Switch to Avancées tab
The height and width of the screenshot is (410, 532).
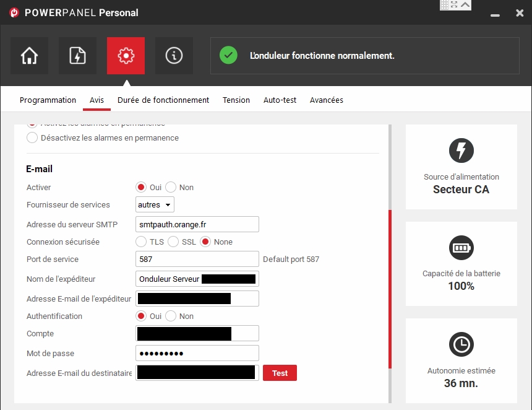click(x=327, y=100)
